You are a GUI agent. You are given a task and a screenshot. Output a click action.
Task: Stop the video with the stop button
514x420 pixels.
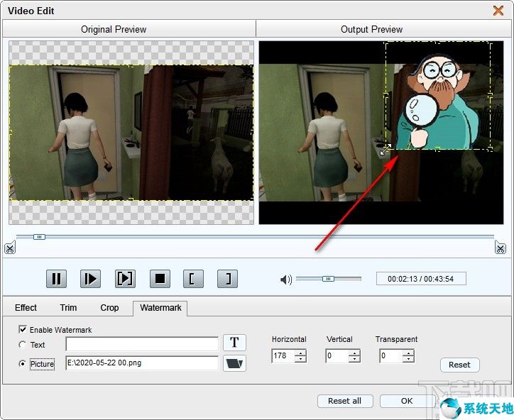(160, 279)
